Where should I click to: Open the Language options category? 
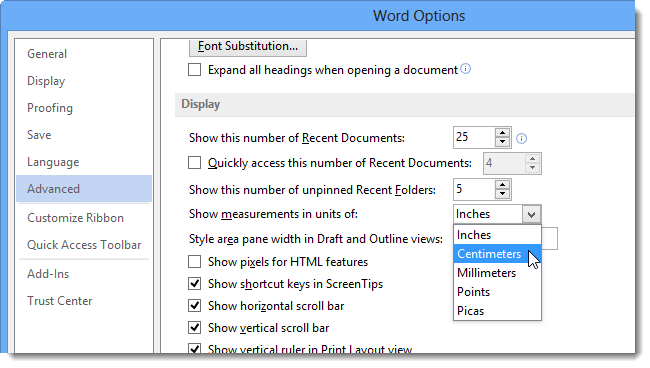tap(84, 162)
